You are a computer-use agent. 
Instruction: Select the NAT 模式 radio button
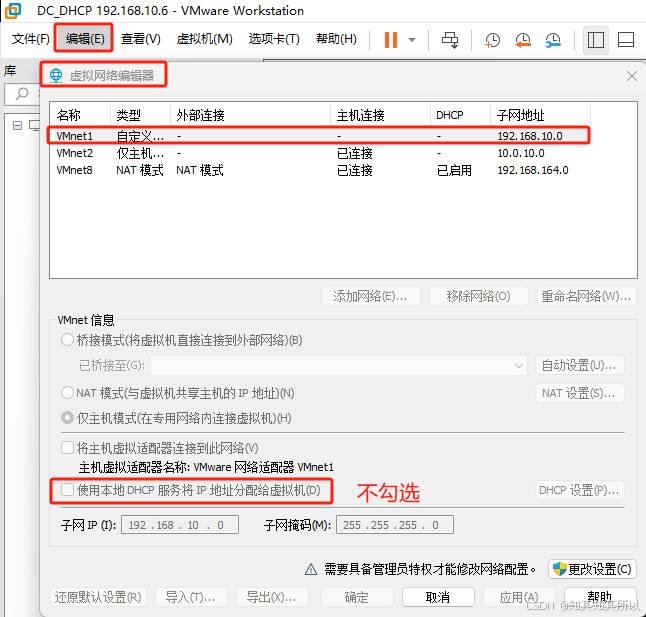(x=67, y=393)
